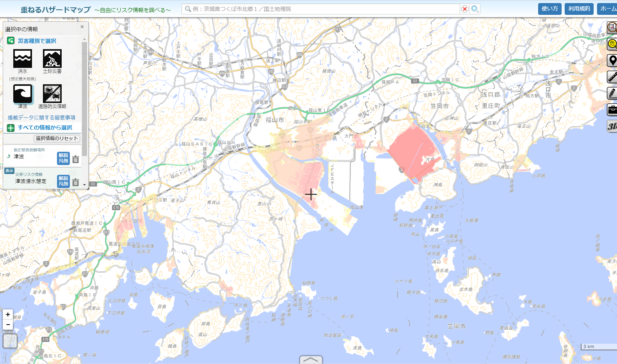
Task: Clear the search field with red X
Action: point(464,9)
